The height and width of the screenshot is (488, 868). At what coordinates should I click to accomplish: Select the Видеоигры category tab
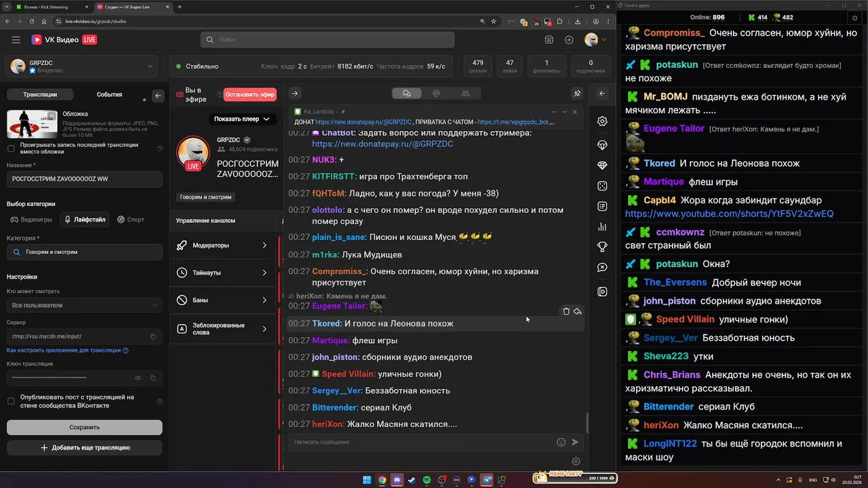pos(31,220)
